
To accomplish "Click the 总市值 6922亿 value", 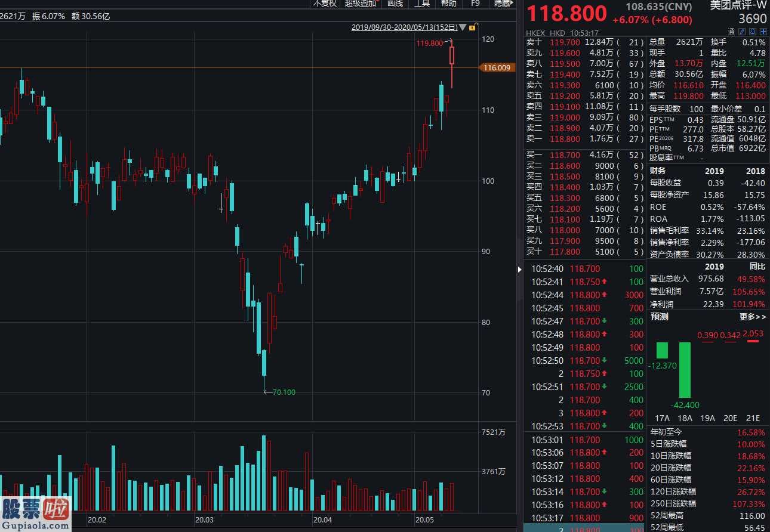I will point(751,149).
